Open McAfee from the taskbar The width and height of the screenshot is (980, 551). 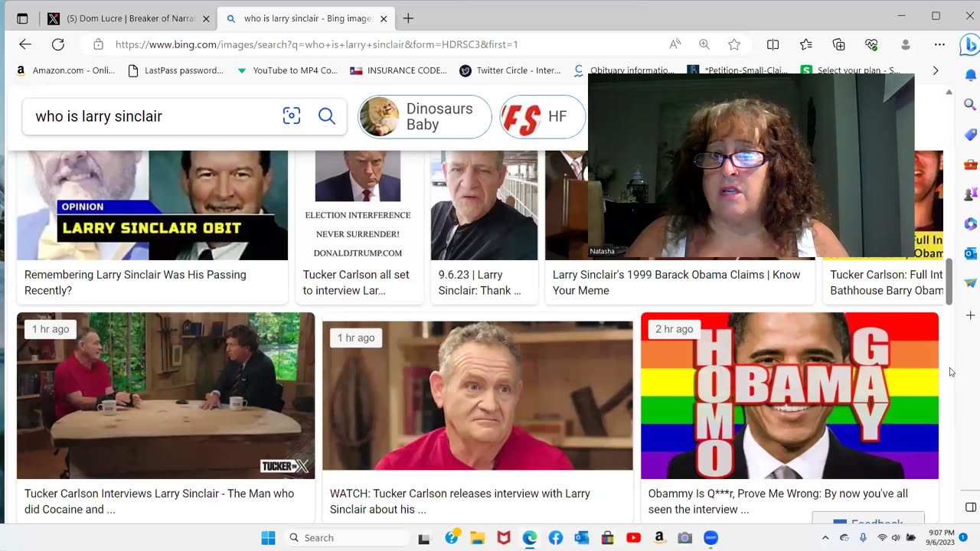pyautogui.click(x=504, y=538)
